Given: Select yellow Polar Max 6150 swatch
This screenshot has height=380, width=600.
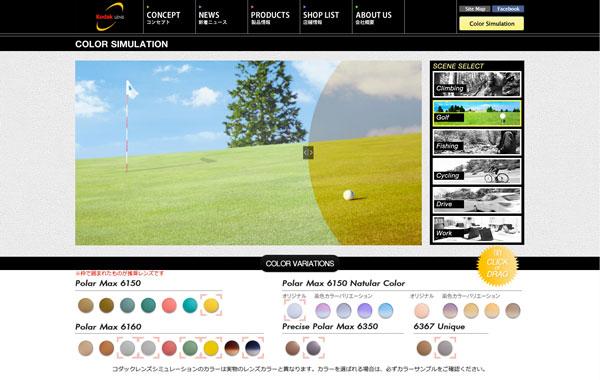Looking at the screenshot, I should coord(211,305).
